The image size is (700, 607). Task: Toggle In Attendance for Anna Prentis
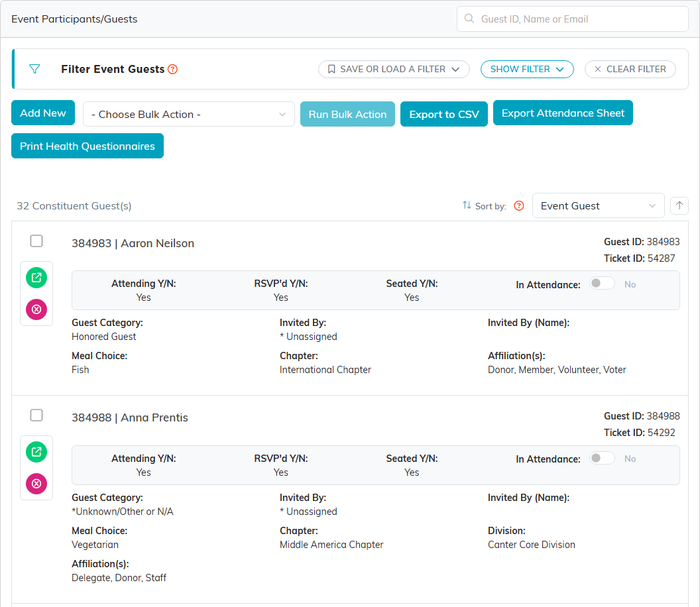click(x=602, y=458)
